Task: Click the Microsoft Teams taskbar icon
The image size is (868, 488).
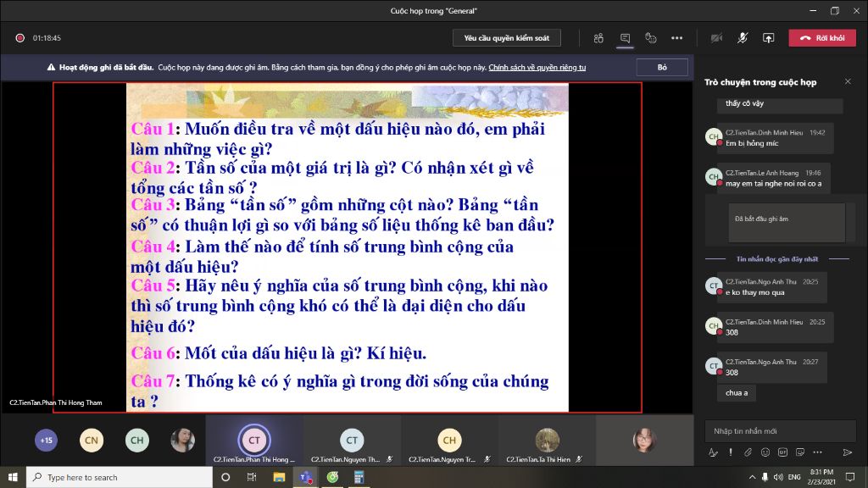Action: click(x=305, y=477)
